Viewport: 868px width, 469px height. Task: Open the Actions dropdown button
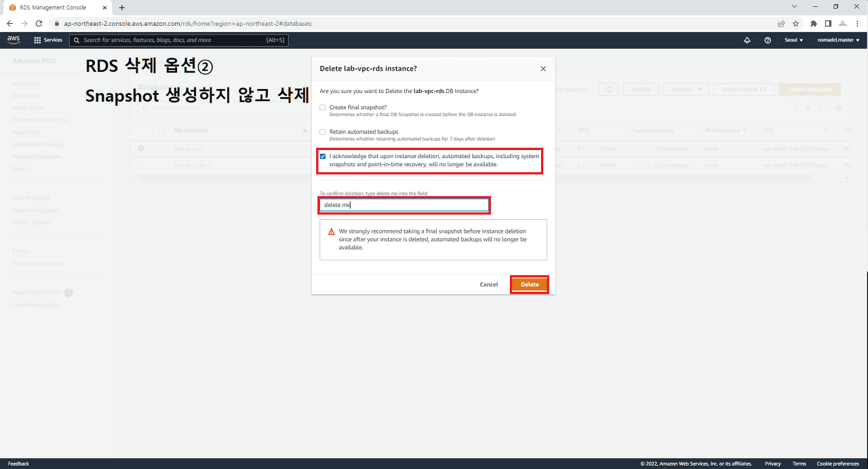coord(686,89)
